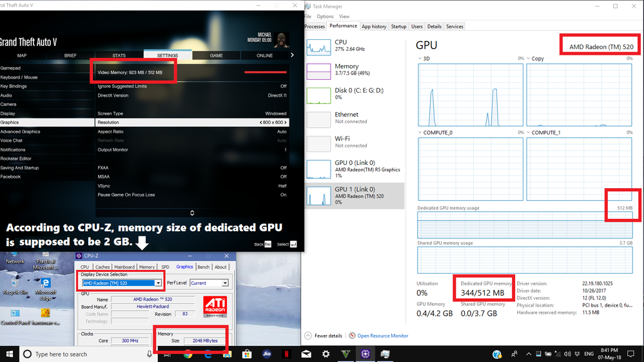
Task: Open Control Panel desktop icon
Action: [15, 318]
